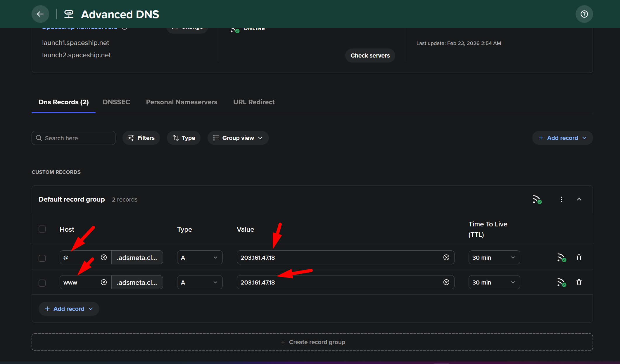Viewport: 620px width, 364px height.
Task: Click record group propagation status icon
Action: 537,200
